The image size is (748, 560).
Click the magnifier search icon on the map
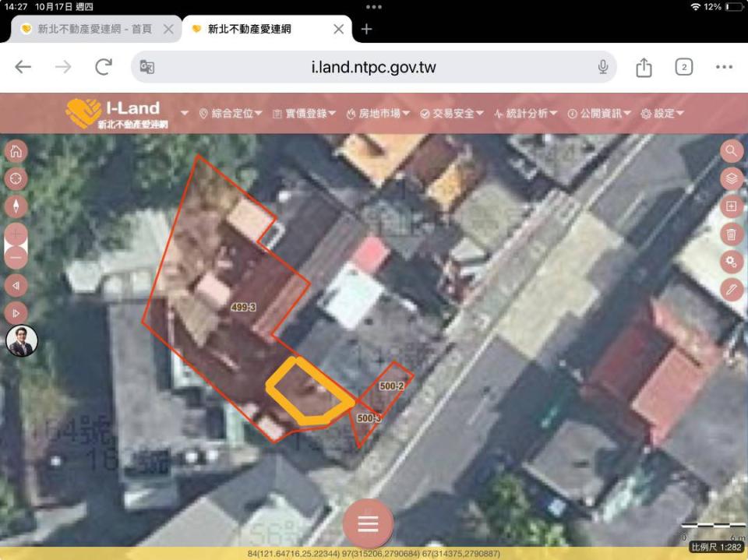point(731,150)
